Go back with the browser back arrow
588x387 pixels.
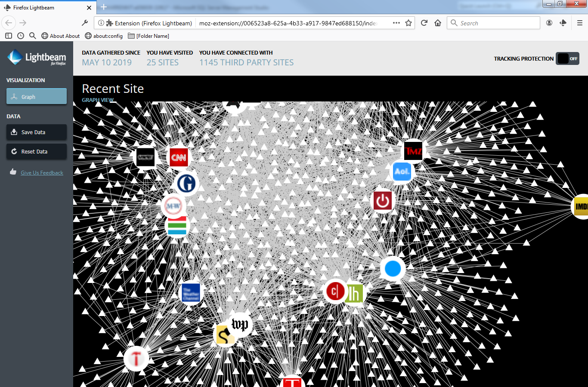[x=9, y=23]
